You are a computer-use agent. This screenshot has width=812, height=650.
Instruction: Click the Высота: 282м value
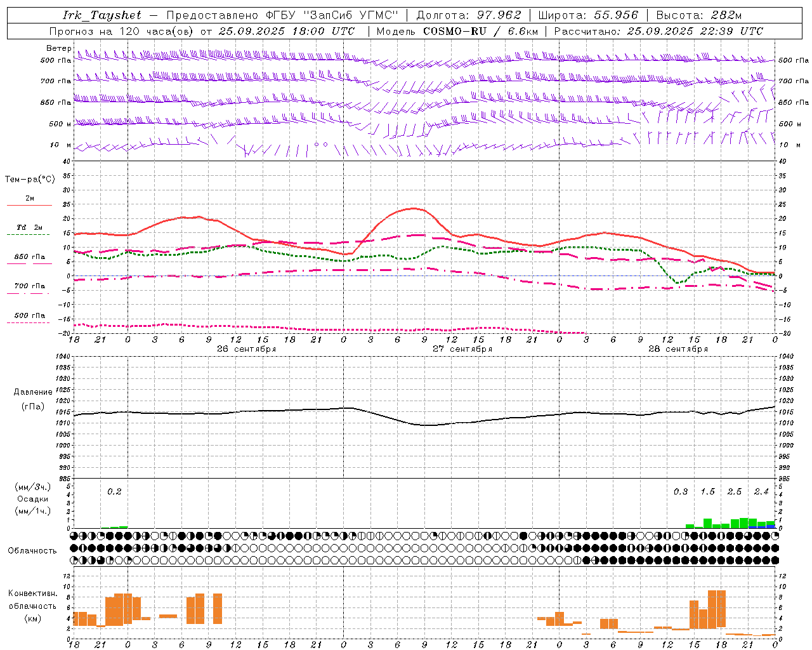698,15
